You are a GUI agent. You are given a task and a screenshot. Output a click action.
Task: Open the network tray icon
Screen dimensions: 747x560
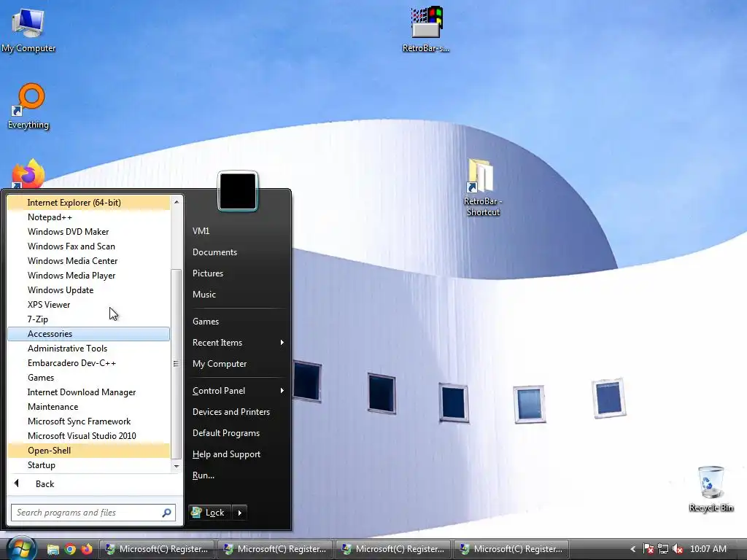(x=662, y=549)
